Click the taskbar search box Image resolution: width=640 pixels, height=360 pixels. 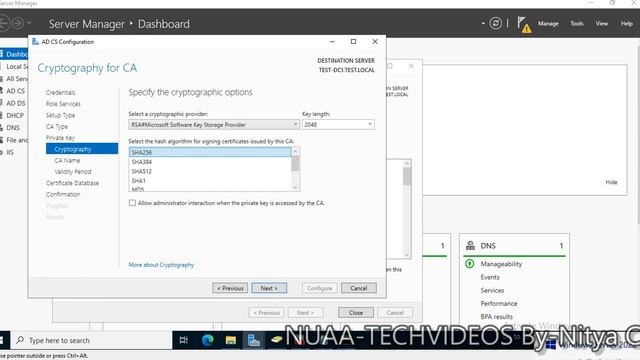[92, 340]
